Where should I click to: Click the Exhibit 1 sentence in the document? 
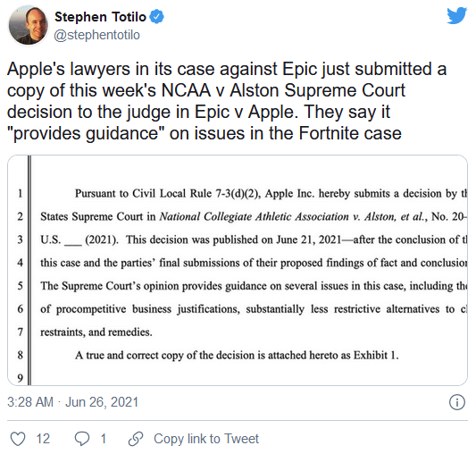point(237,355)
